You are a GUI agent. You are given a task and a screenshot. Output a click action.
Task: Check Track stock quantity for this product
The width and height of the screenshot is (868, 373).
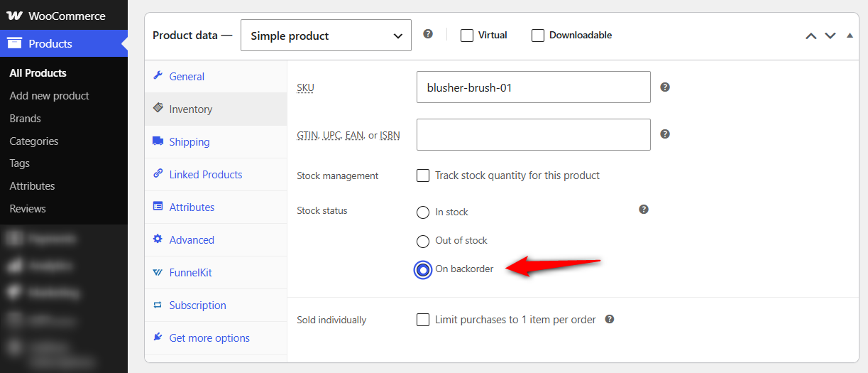pyautogui.click(x=423, y=175)
